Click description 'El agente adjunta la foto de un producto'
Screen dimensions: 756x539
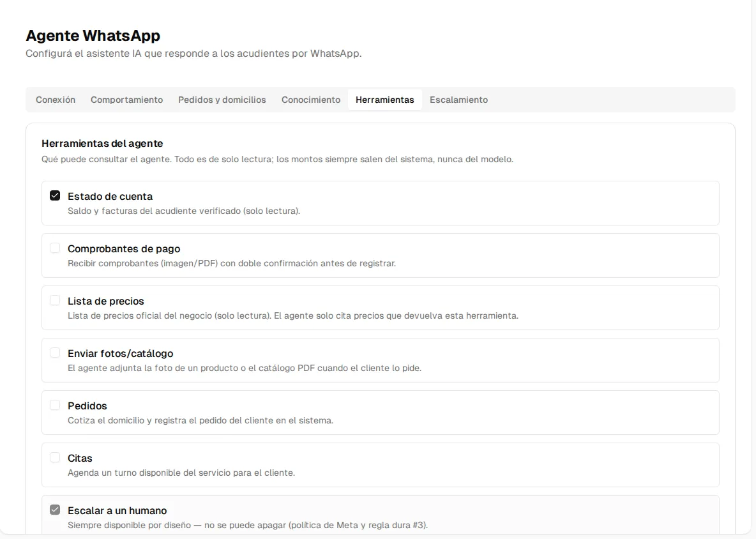245,368
